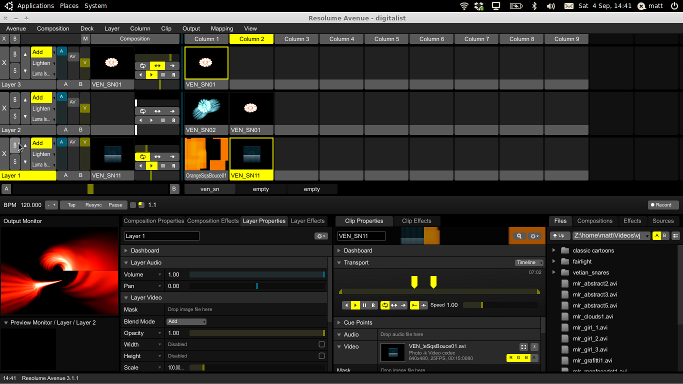683x384 pixels.
Task: Open the Timeline dropdown in Transport
Action: [528, 263]
